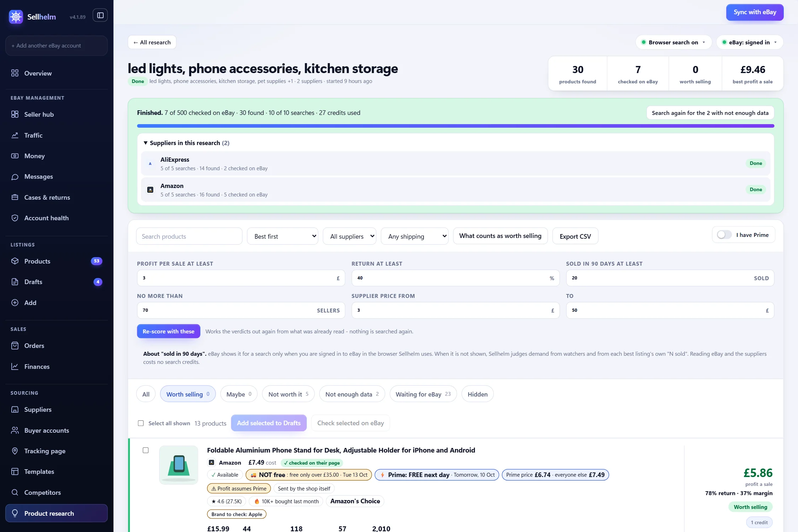Open the Any shipping dropdown
Viewport: 798px width, 532px height.
415,236
